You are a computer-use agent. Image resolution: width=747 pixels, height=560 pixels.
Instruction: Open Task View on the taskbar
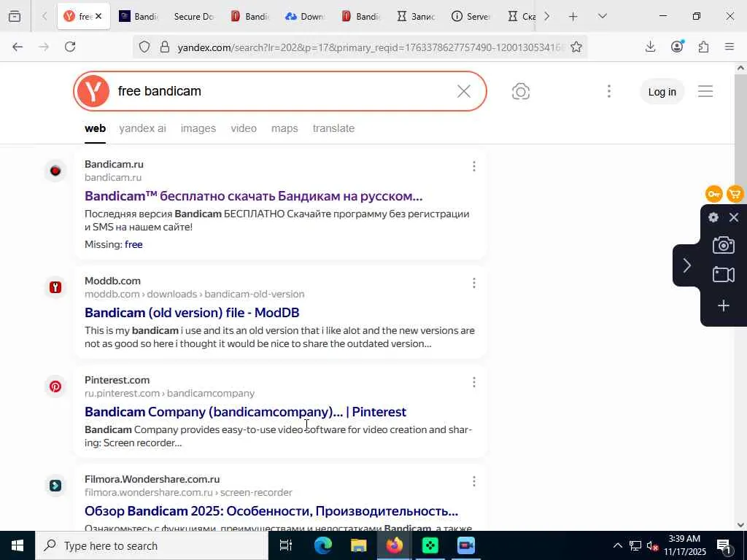(x=286, y=545)
